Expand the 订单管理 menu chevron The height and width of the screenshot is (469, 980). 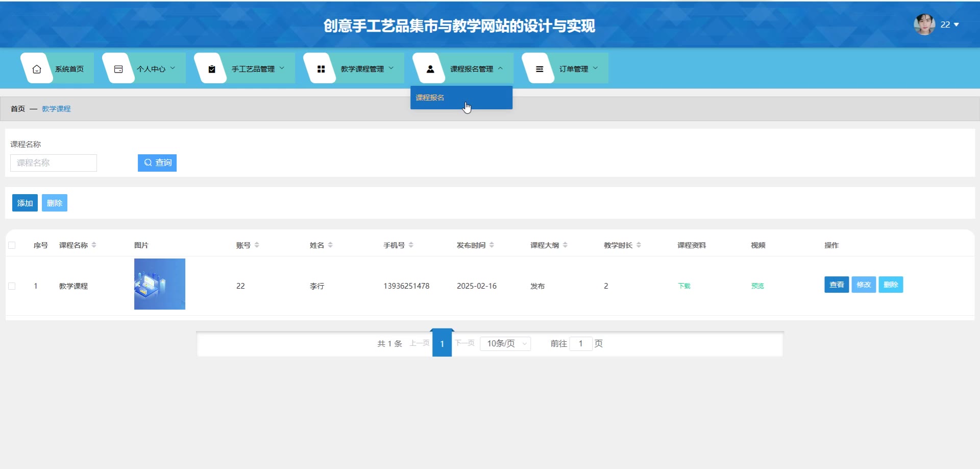[595, 68]
